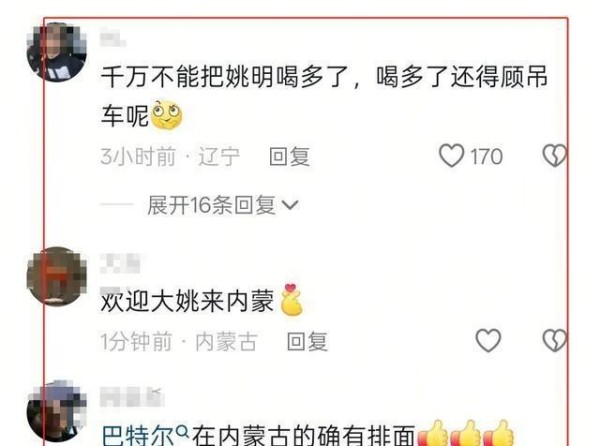Click the chevron next to 展开16条回复
This screenshot has height=446, width=600.
pos(290,205)
